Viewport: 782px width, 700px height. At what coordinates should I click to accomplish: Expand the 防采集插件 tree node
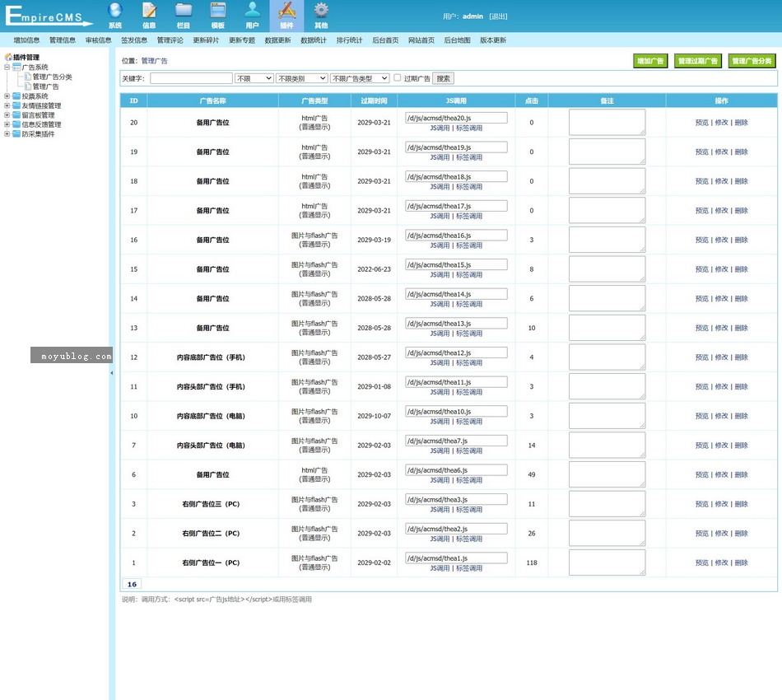pos(7,133)
